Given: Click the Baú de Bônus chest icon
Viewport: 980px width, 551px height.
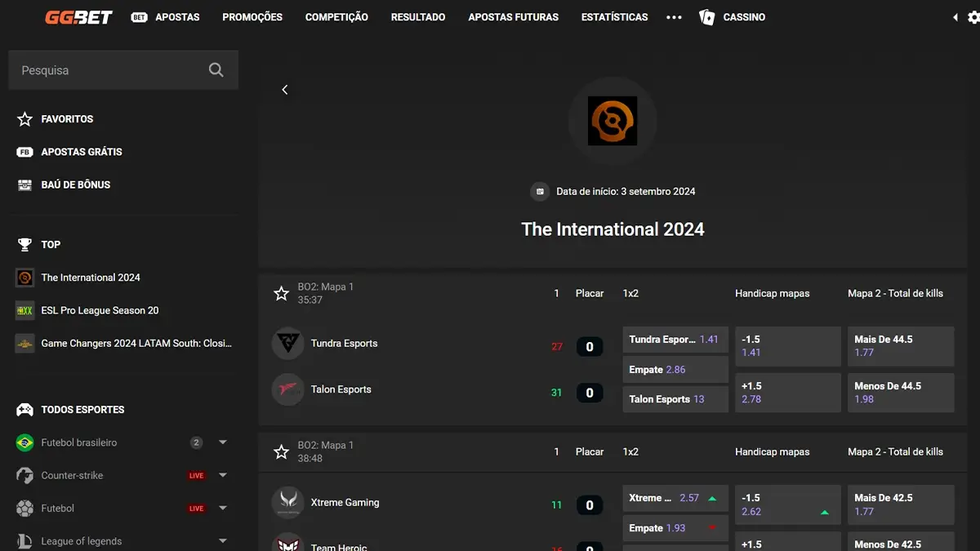Looking at the screenshot, I should pyautogui.click(x=24, y=184).
